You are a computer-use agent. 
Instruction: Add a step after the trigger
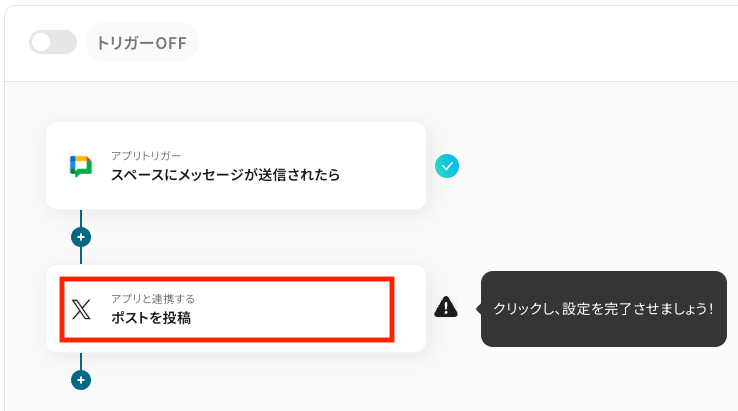[81, 238]
